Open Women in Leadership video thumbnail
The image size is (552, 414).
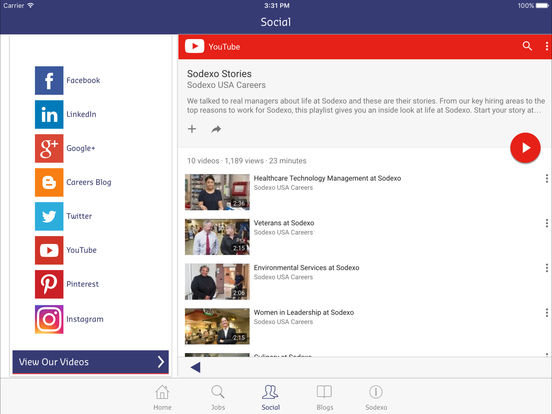tap(217, 326)
